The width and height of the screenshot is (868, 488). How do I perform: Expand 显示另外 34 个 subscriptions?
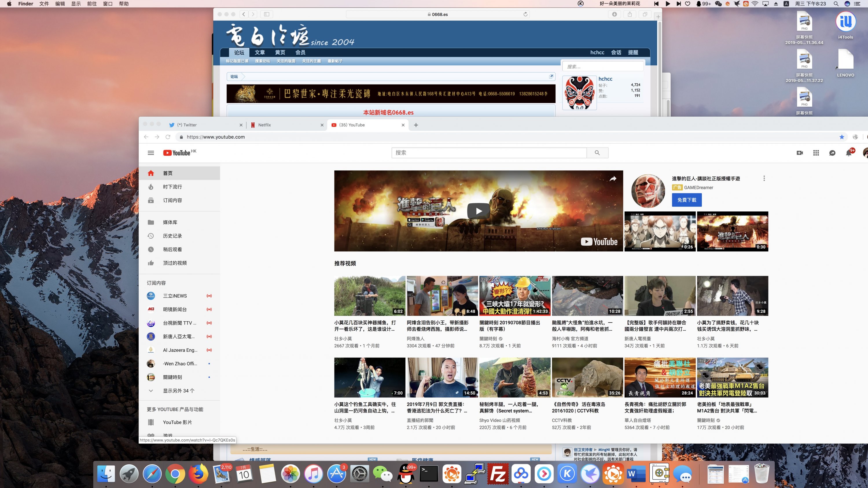coord(179,391)
